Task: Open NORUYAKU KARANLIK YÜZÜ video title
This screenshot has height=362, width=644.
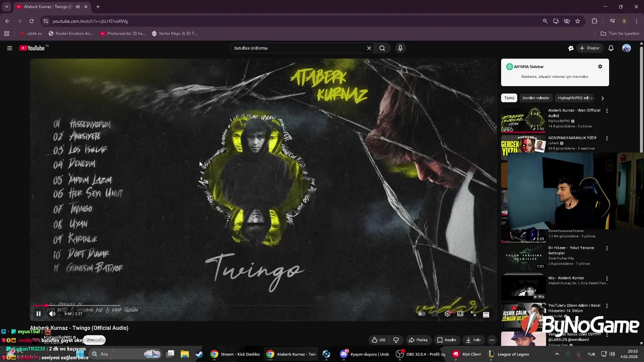Action: [572, 138]
